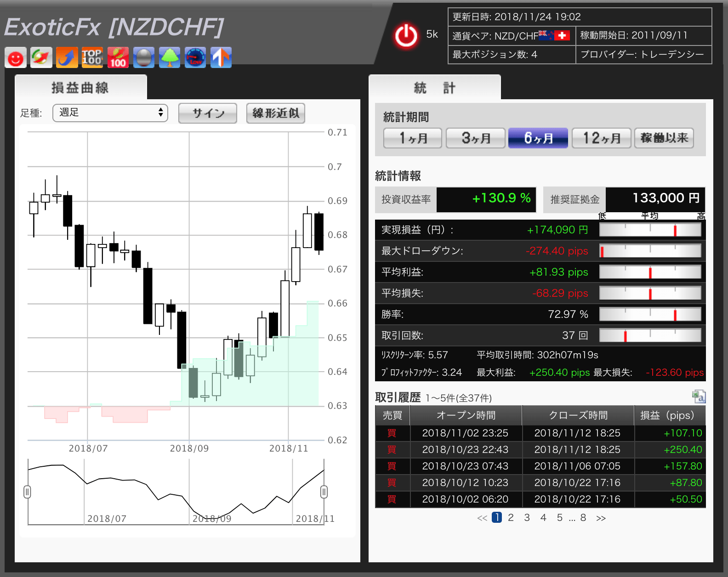Click the サイン button
The width and height of the screenshot is (728, 577).
coord(208,113)
